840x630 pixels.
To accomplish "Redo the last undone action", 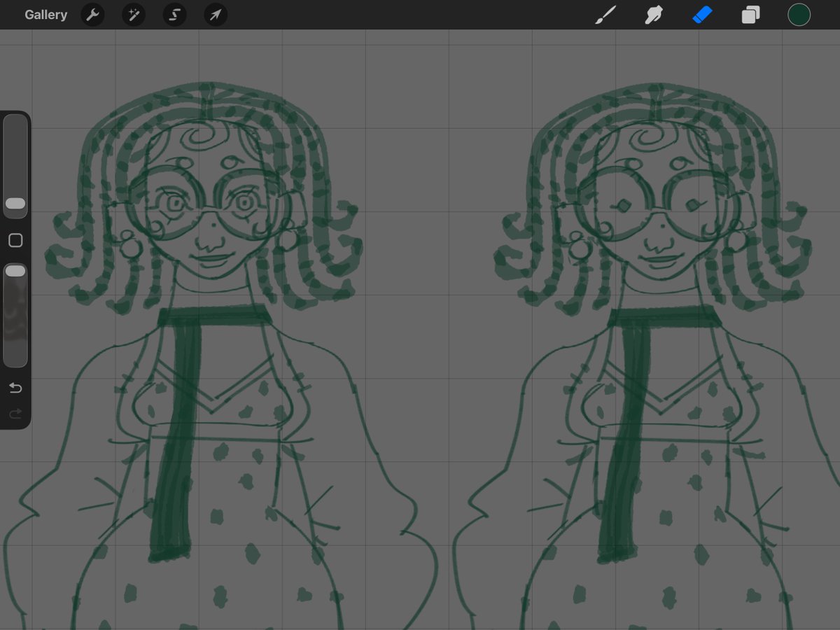I will (15, 414).
